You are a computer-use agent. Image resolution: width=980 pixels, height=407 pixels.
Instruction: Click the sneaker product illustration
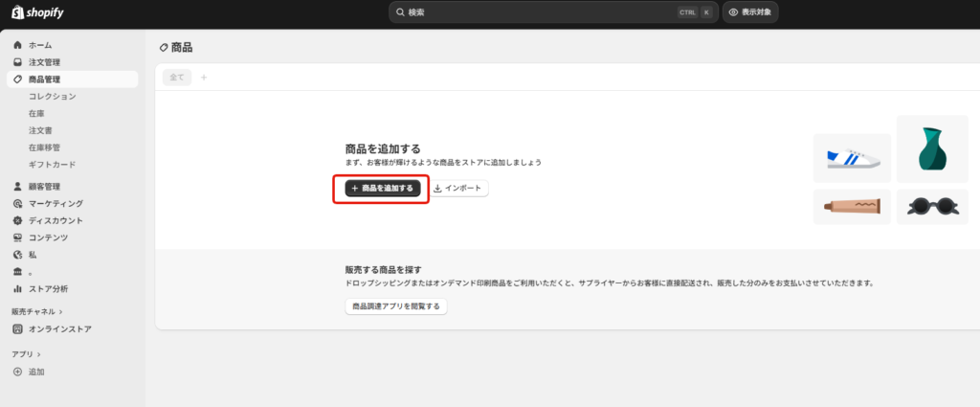click(x=853, y=158)
